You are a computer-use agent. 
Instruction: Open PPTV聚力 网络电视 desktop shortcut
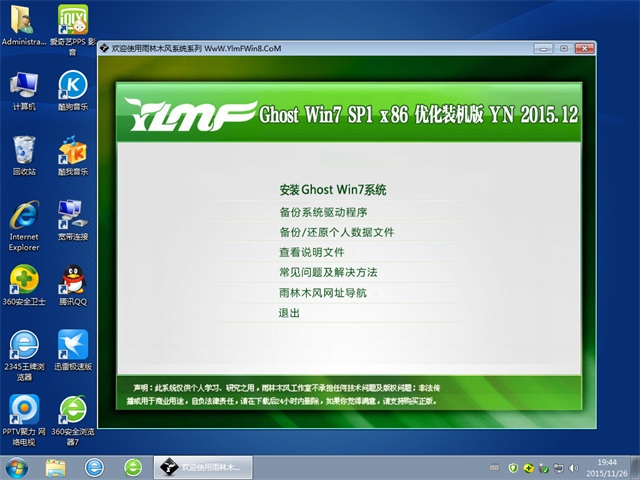(24, 420)
